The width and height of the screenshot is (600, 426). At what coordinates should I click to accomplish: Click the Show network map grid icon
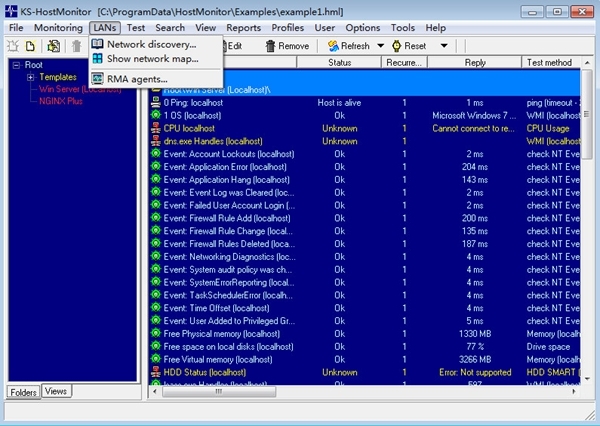tap(98, 59)
